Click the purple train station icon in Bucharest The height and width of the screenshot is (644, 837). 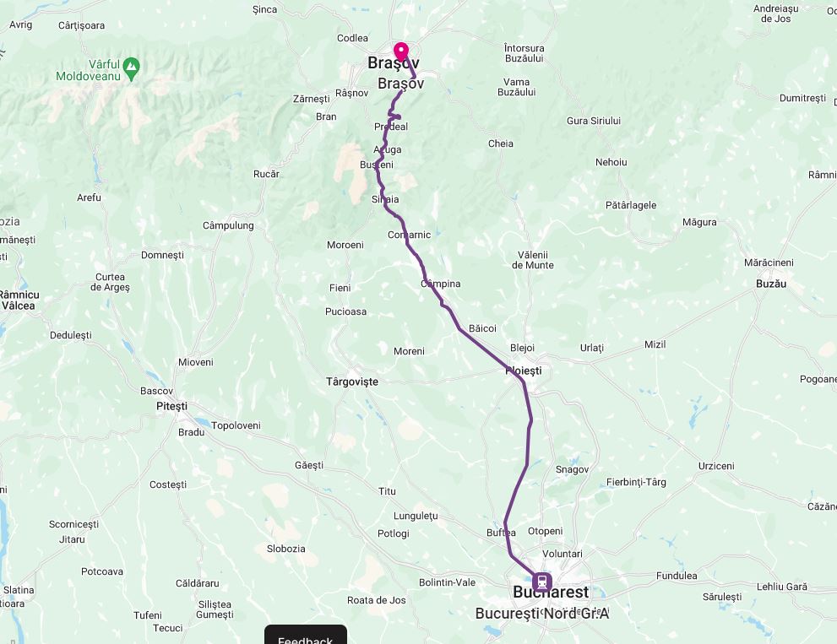click(x=541, y=582)
